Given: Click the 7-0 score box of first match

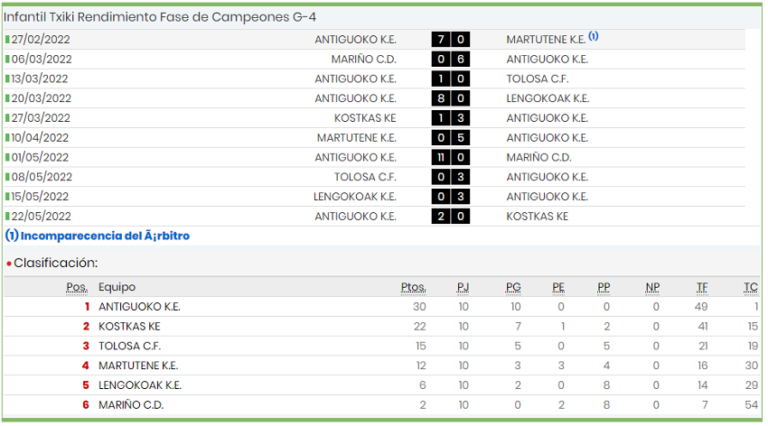Looking at the screenshot, I should coord(451,39).
